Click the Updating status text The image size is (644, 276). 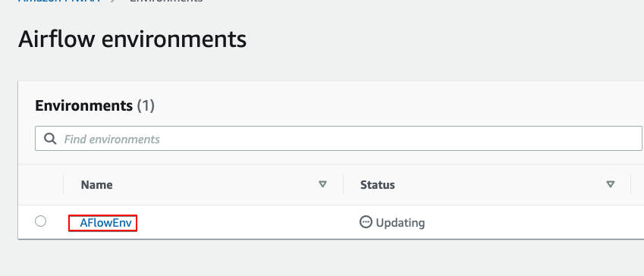coord(401,223)
